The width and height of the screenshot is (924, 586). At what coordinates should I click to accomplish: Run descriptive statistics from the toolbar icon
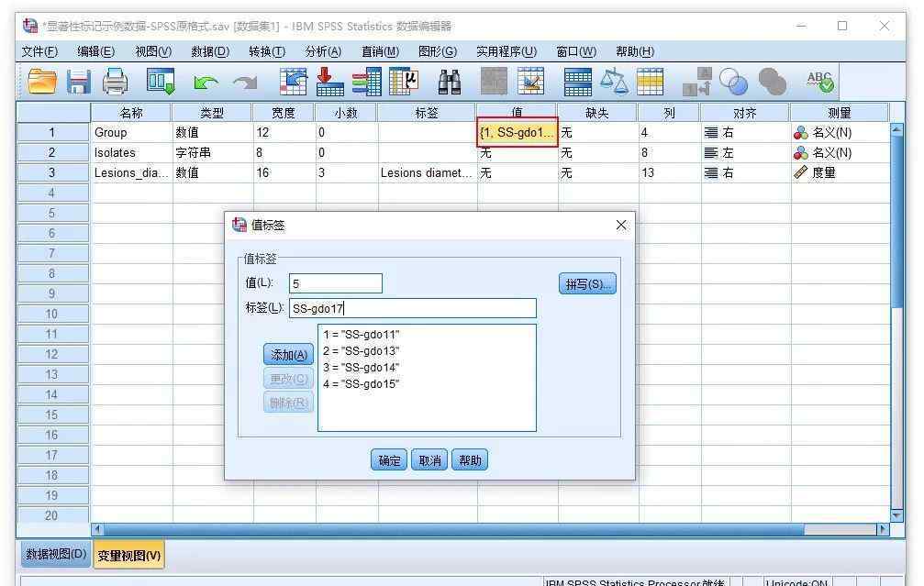coord(404,82)
